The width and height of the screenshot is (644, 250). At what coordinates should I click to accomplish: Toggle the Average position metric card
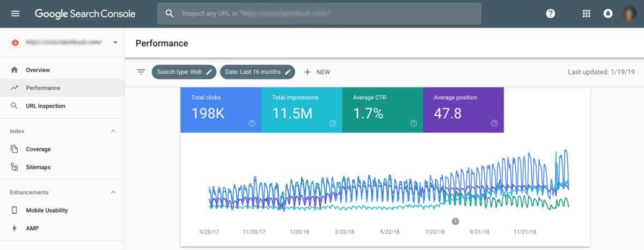coord(464,110)
